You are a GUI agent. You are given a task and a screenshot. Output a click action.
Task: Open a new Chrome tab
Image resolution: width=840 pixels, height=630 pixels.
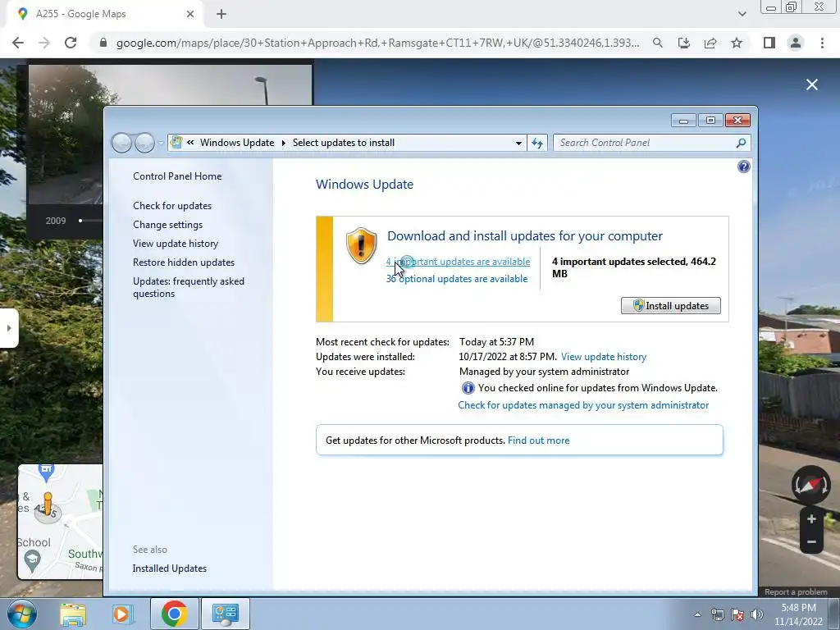[221, 15]
